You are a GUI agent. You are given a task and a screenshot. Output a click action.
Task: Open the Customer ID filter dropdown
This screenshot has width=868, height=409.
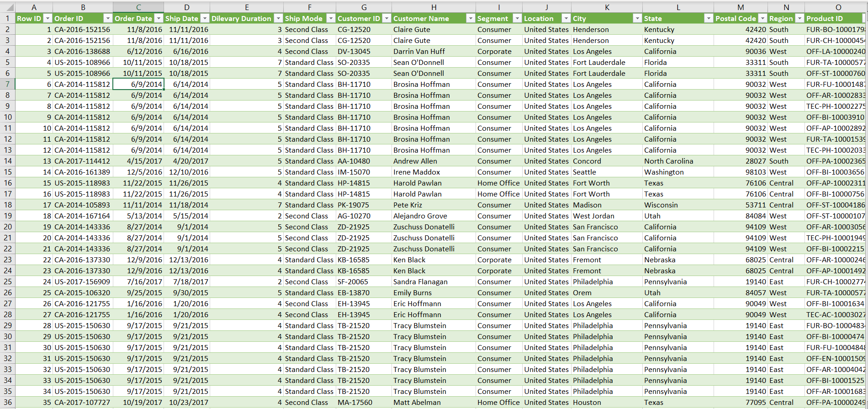point(386,18)
